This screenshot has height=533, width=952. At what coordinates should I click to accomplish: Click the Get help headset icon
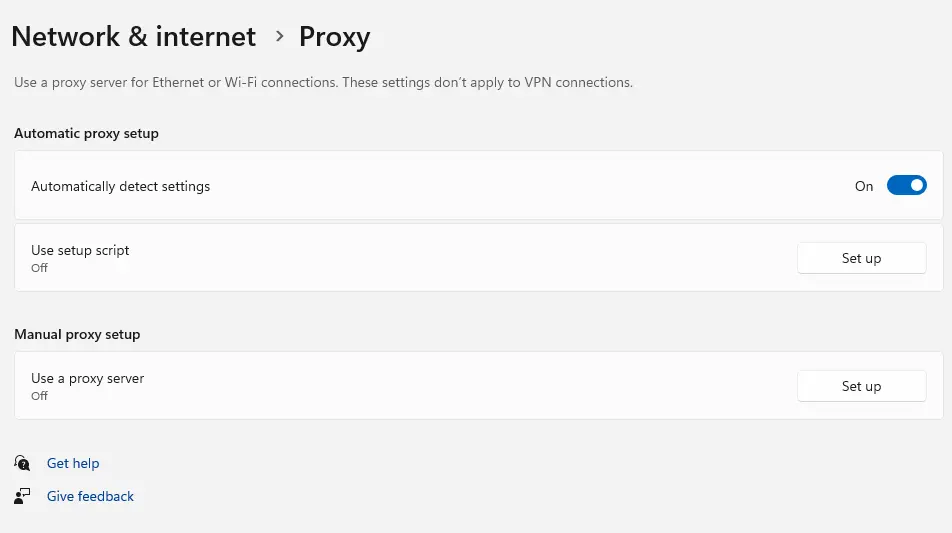click(x=22, y=463)
